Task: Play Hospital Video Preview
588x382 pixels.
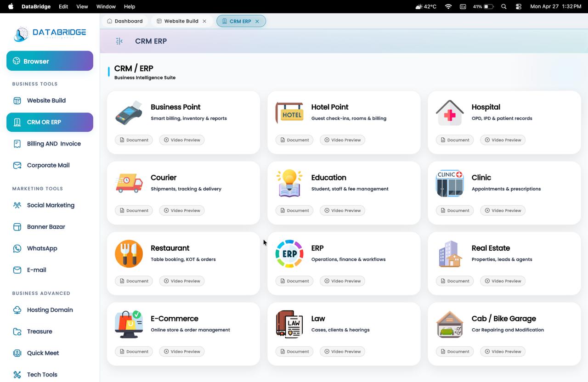Action: [x=503, y=140]
